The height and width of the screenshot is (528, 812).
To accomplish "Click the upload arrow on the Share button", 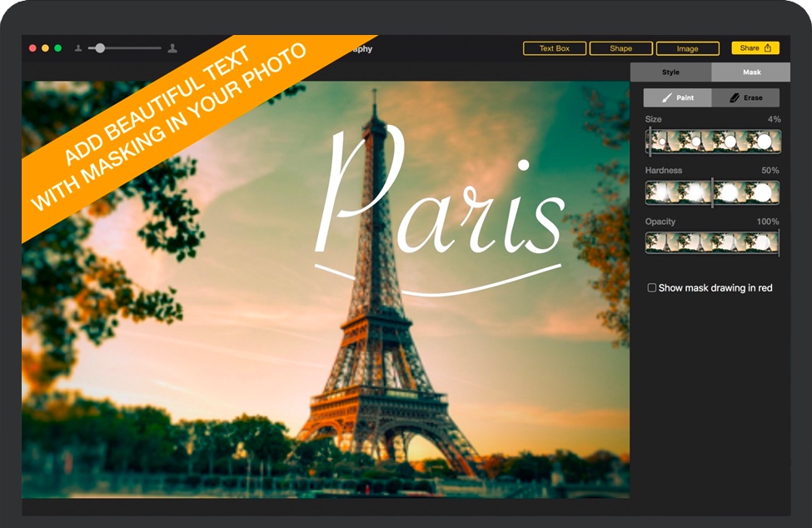I will tap(769, 47).
